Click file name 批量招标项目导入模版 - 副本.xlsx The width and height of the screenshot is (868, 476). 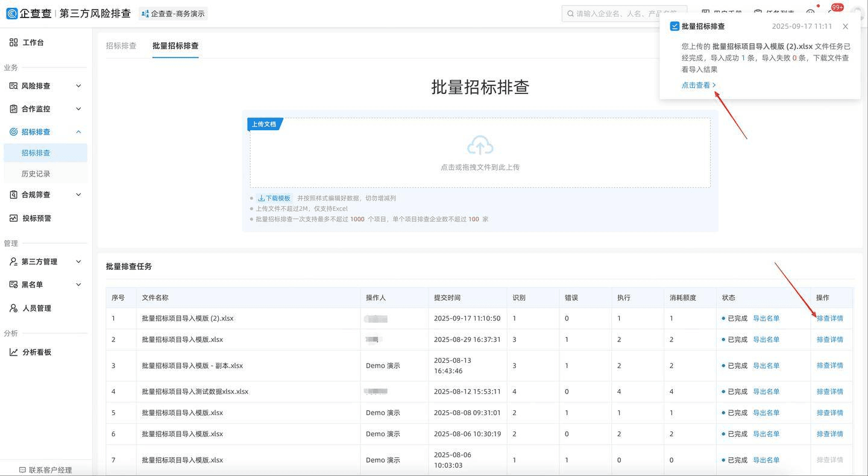pyautogui.click(x=192, y=366)
